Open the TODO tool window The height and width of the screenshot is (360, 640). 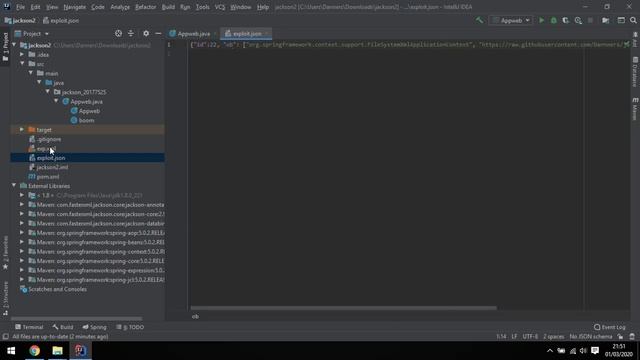pos(130,327)
